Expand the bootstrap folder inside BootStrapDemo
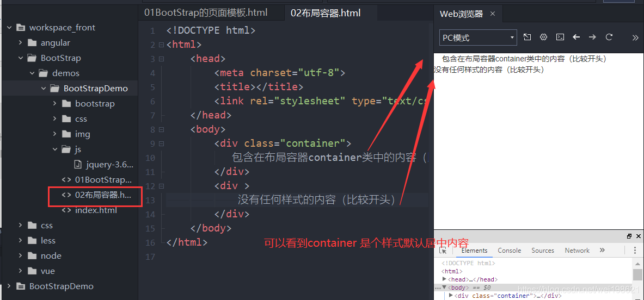The width and height of the screenshot is (644, 300). click(55, 103)
